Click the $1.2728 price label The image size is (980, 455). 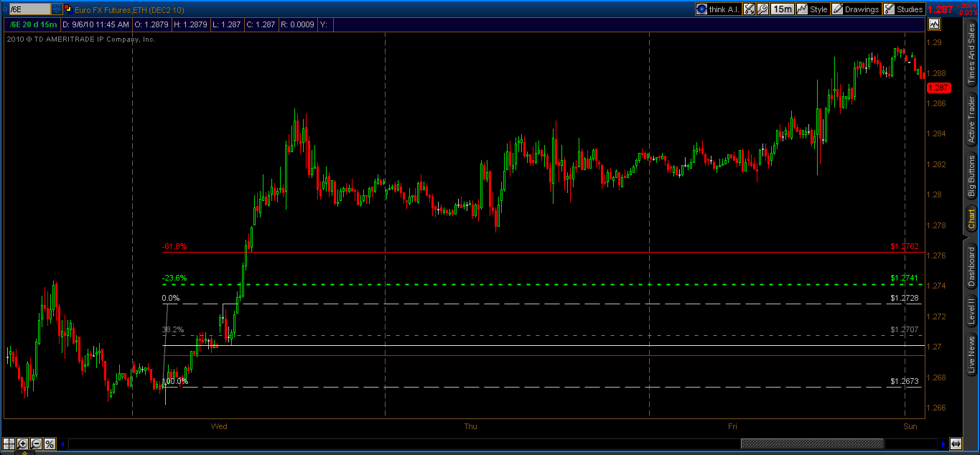point(905,298)
